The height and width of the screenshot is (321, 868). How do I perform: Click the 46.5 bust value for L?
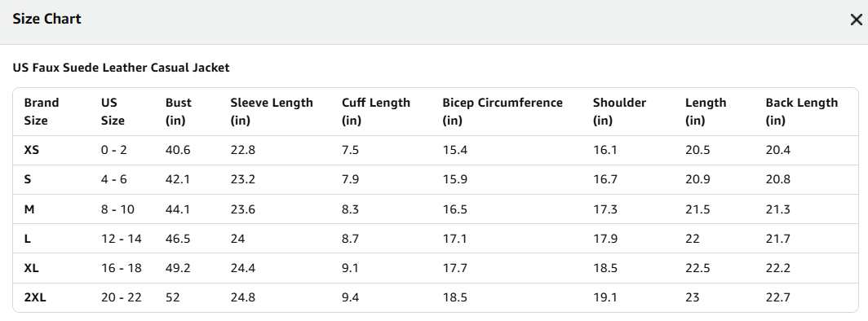click(178, 239)
